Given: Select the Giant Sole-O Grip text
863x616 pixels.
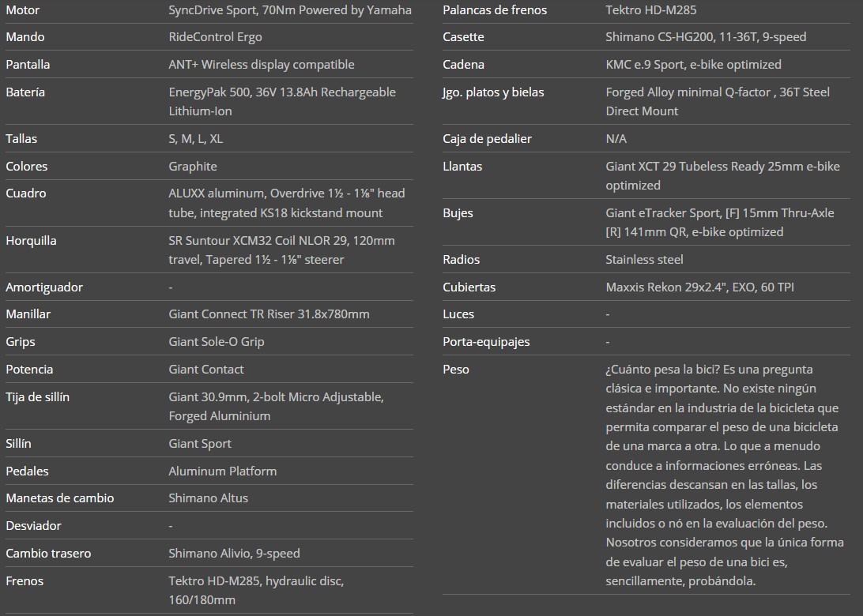Looking at the screenshot, I should point(216,342).
